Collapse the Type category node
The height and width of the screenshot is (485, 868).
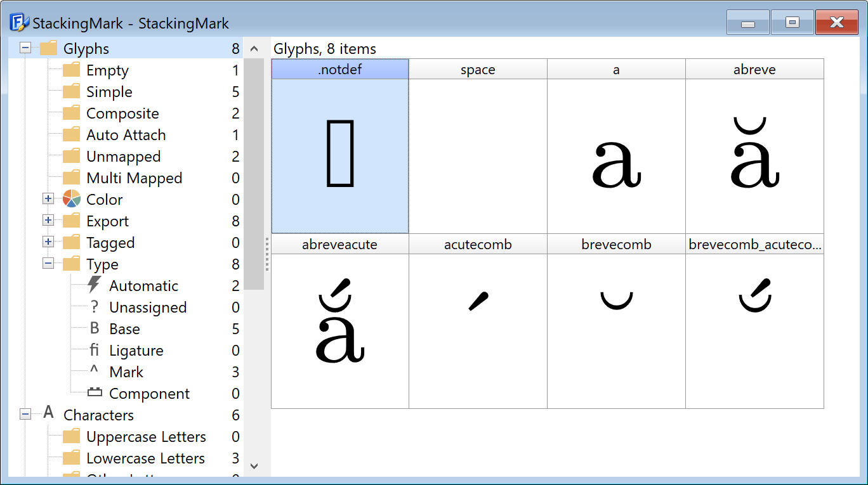[x=48, y=264]
